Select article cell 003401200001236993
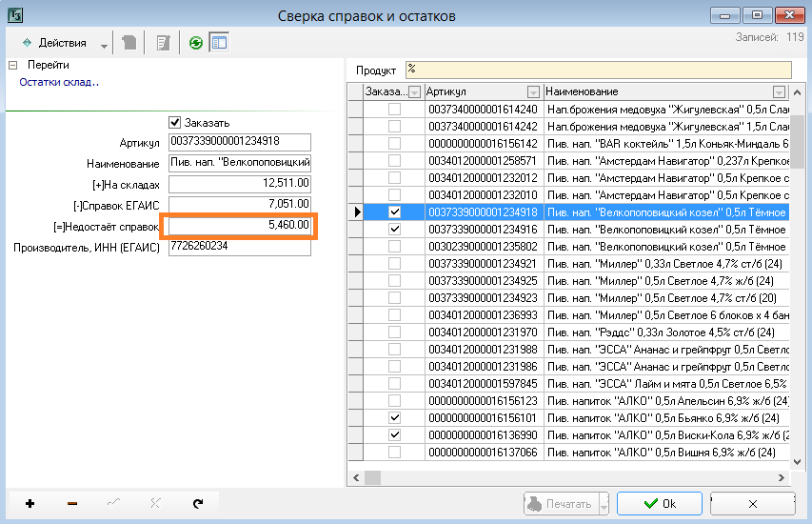Image resolution: width=812 pixels, height=524 pixels. [484, 314]
